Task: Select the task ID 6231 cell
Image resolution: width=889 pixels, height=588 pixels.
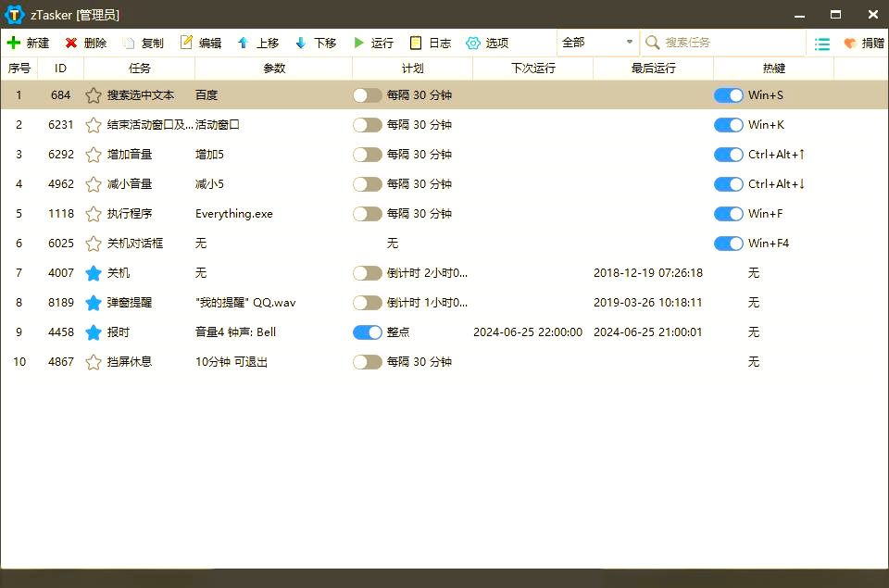Action: tap(61, 125)
